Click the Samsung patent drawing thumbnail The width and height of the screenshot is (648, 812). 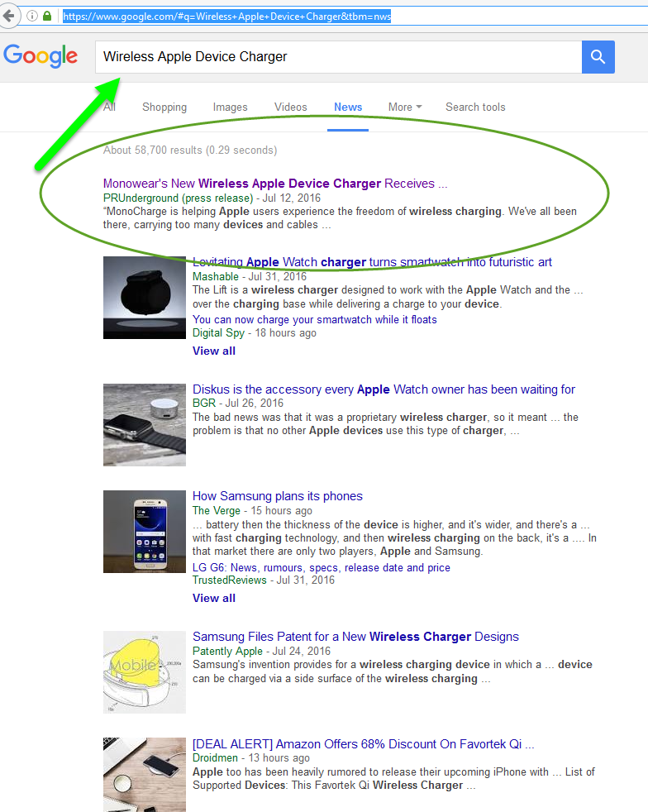click(x=145, y=672)
